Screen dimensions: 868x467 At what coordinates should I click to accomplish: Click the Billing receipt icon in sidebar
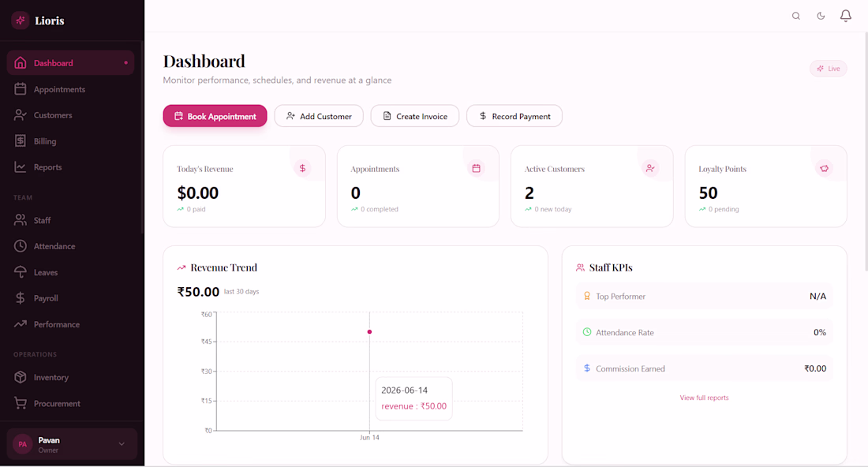pos(21,141)
